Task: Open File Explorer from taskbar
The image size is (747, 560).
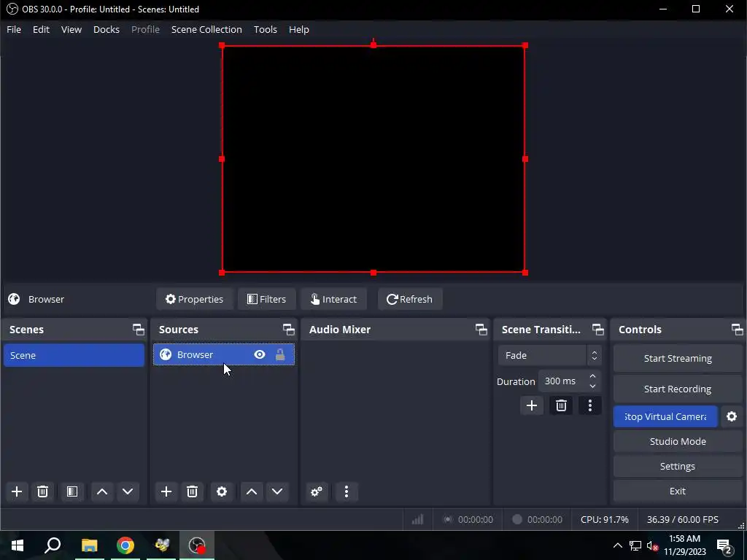Action: pos(89,545)
